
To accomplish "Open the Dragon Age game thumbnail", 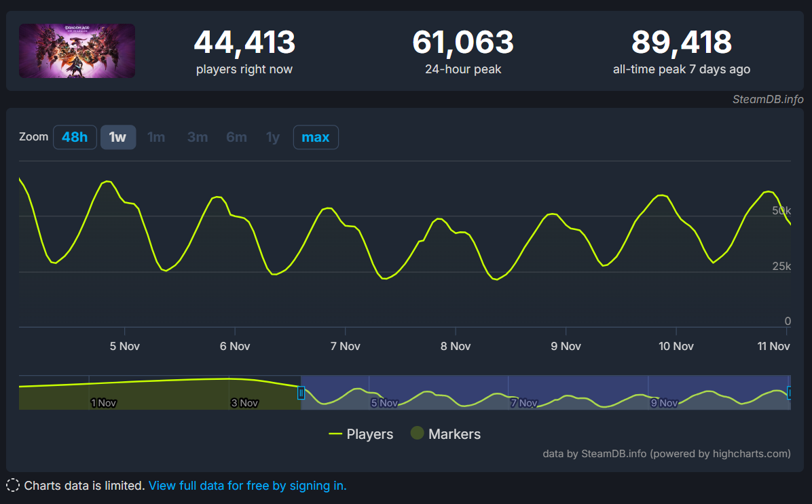I will click(x=77, y=51).
